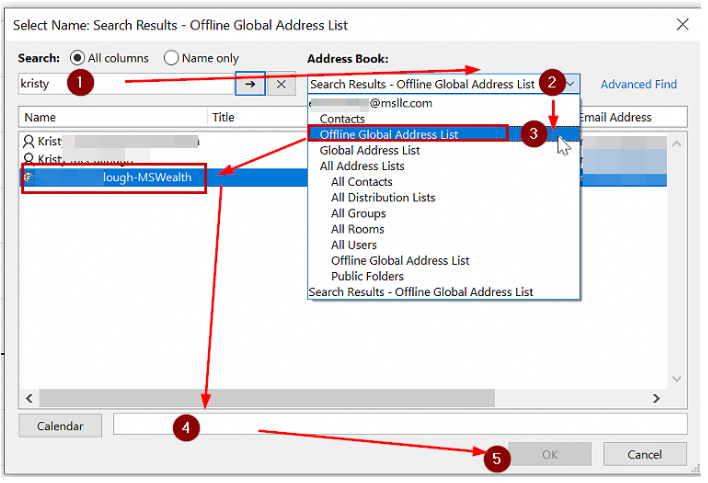Select the All columns radio button
Screen dimensions: 708x483
pos(76,58)
